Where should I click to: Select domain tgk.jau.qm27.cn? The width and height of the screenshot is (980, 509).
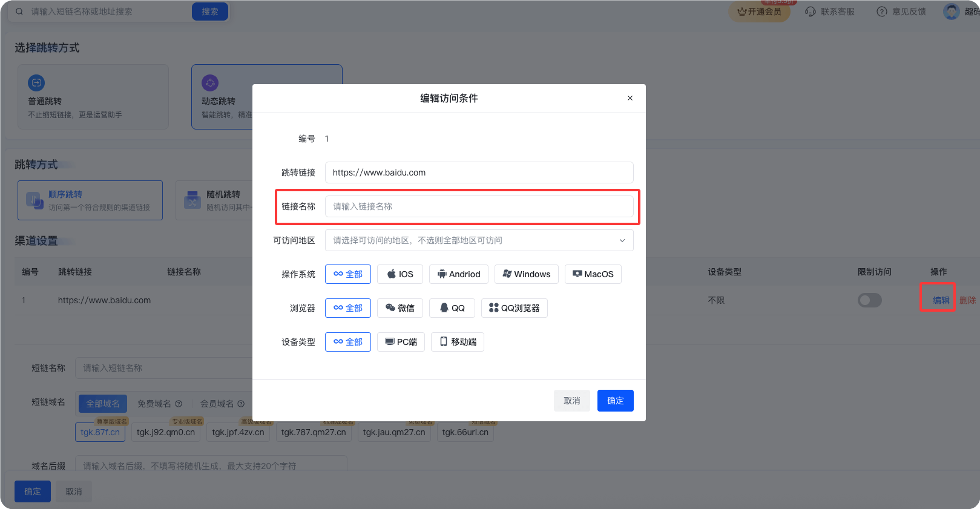[394, 432]
